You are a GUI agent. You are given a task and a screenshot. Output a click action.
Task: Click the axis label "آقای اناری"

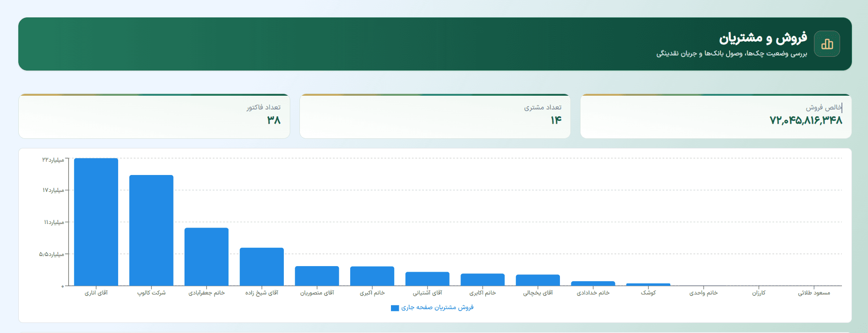[x=96, y=293]
